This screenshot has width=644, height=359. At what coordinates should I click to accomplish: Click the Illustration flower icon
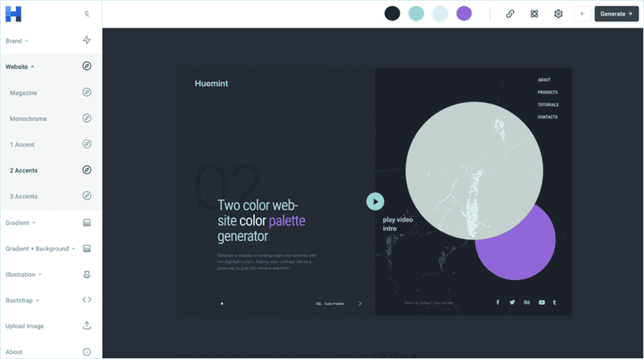87,274
